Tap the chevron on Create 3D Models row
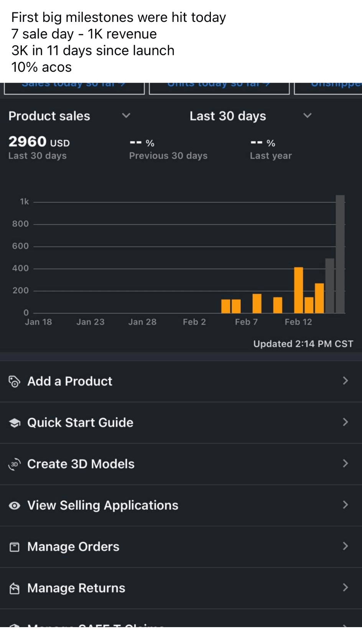The image size is (362, 644). (x=345, y=464)
